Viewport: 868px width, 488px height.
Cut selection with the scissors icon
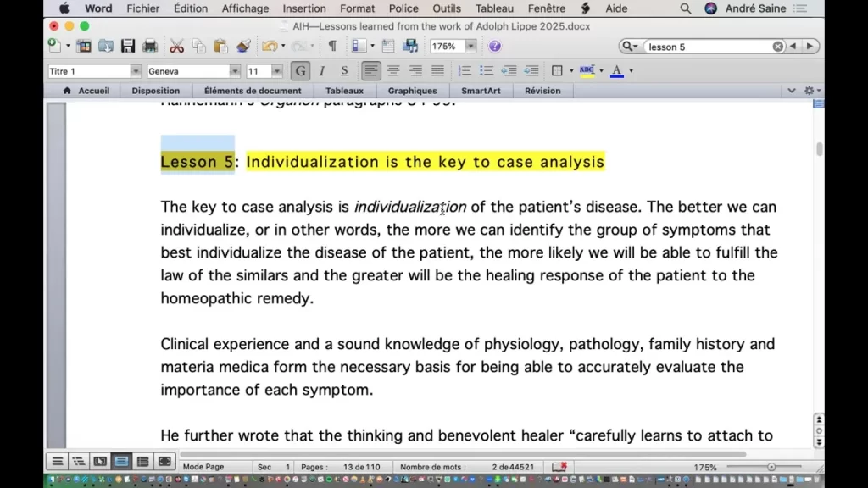pyautogui.click(x=176, y=47)
